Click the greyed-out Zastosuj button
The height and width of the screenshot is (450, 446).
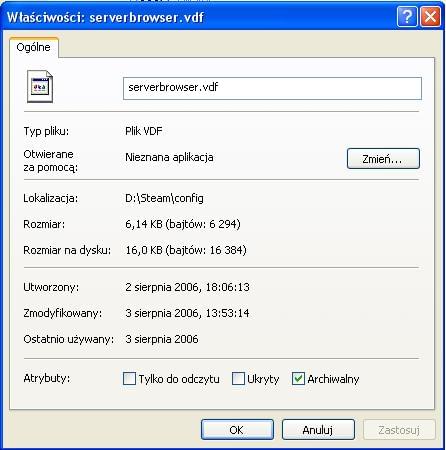coord(399,430)
